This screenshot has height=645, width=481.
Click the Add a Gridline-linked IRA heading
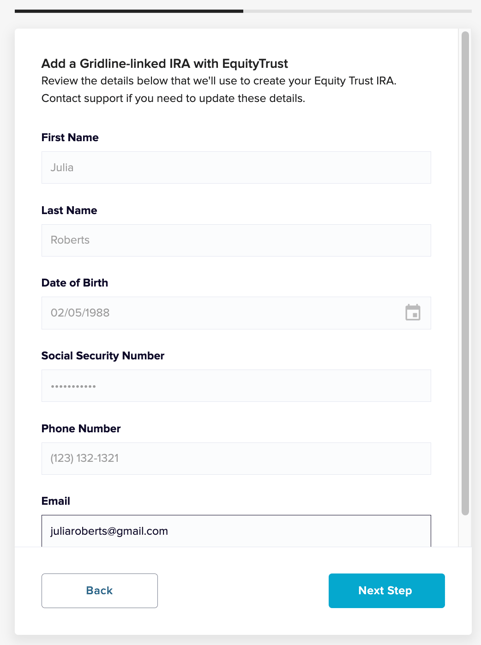tap(165, 64)
